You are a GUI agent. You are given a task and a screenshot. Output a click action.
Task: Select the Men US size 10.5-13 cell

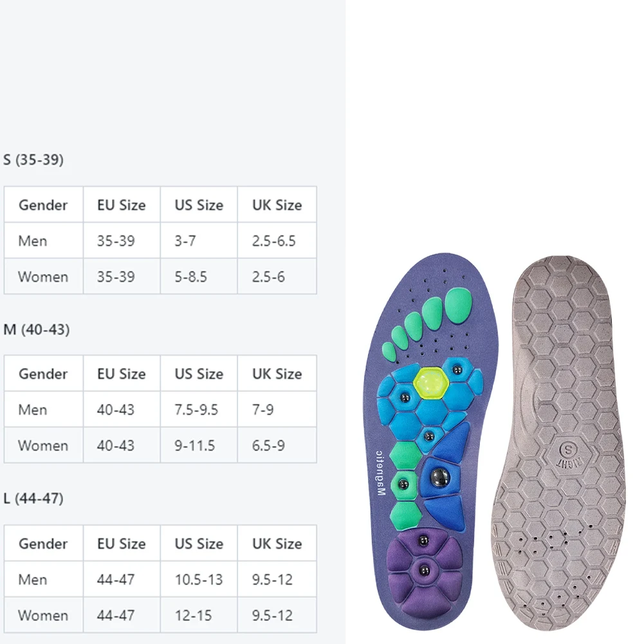(199, 580)
